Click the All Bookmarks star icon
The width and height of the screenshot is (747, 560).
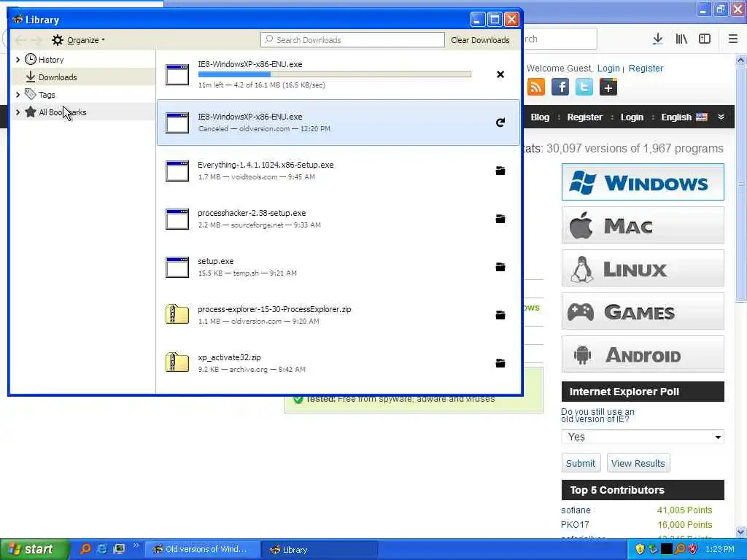click(x=31, y=112)
